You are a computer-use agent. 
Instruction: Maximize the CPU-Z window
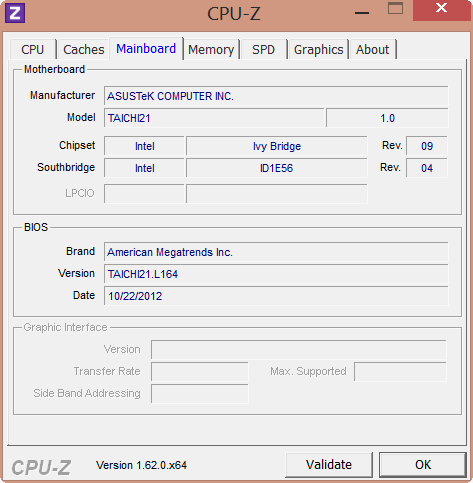point(395,9)
